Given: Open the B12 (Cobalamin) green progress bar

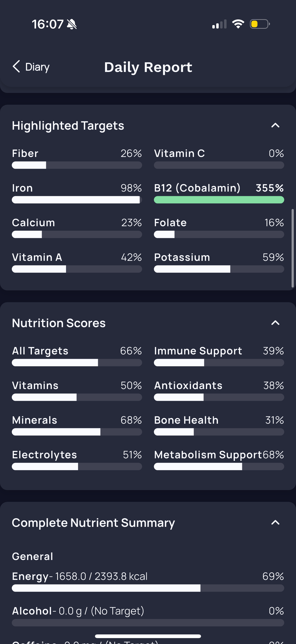Looking at the screenshot, I should tap(219, 200).
